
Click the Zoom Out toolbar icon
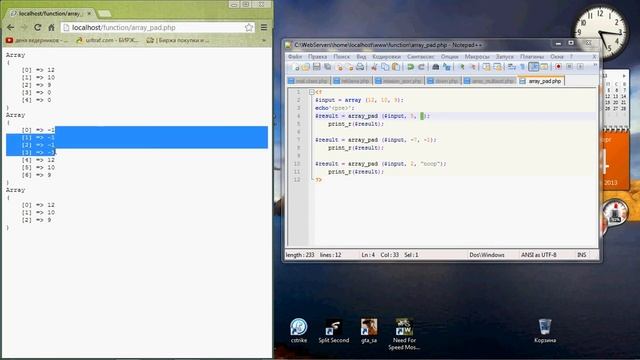(473, 67)
